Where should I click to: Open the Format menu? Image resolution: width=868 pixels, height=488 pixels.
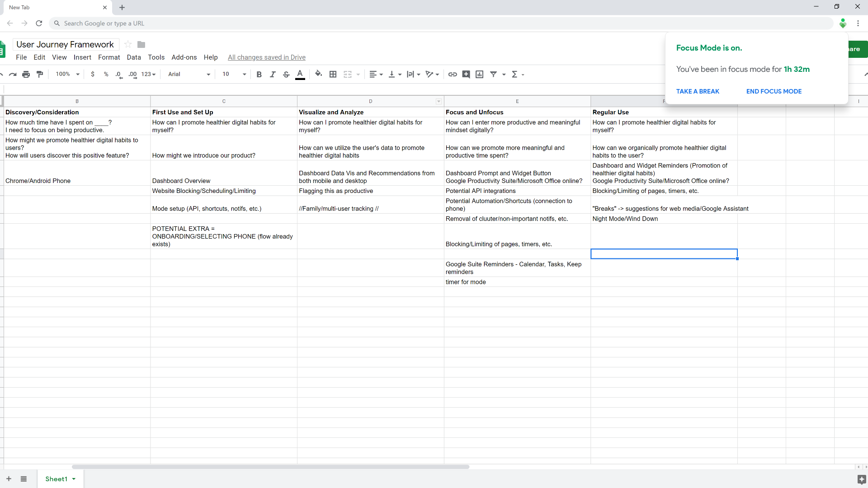click(x=109, y=57)
